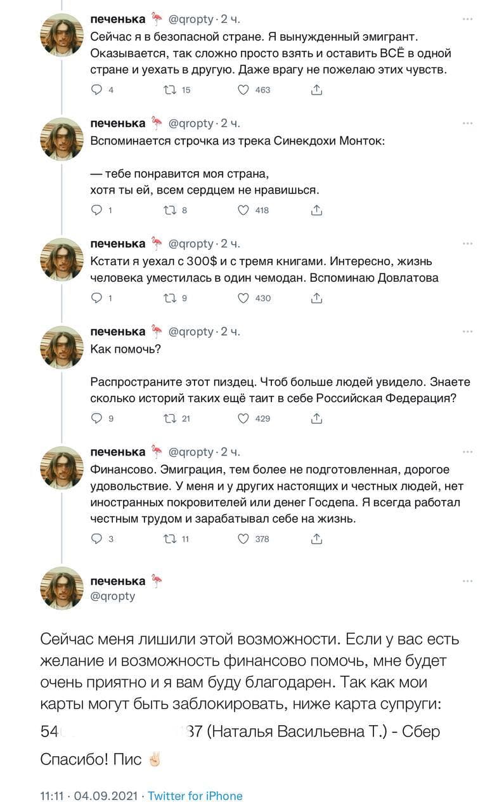Open the печенька display name on first tweet
This screenshot has width=504, height=812.
tap(118, 18)
